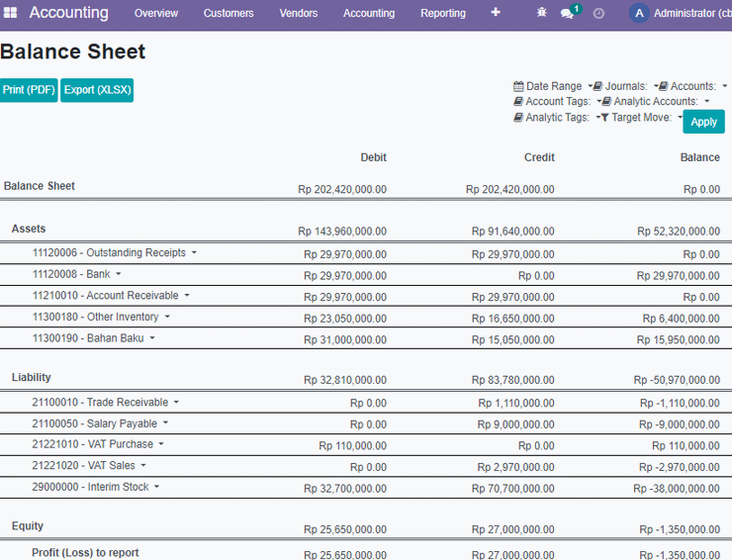Open the Account Tags filter dropdown
732x560 pixels.
(x=557, y=101)
